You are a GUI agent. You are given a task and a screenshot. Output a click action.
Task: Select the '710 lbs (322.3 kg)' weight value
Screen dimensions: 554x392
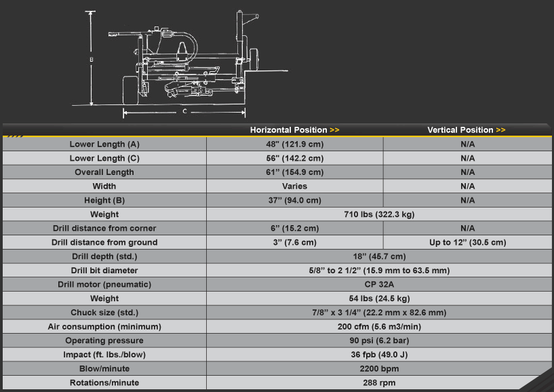coord(379,214)
